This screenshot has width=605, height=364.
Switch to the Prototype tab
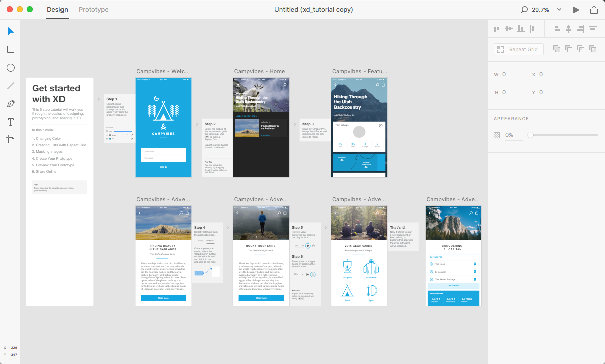[x=93, y=10]
